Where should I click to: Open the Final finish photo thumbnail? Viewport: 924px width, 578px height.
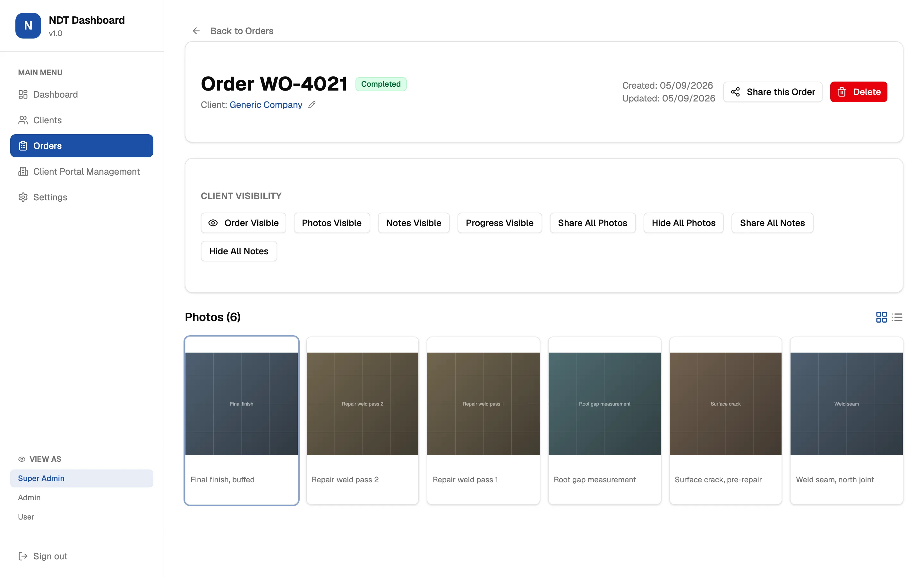pos(241,404)
